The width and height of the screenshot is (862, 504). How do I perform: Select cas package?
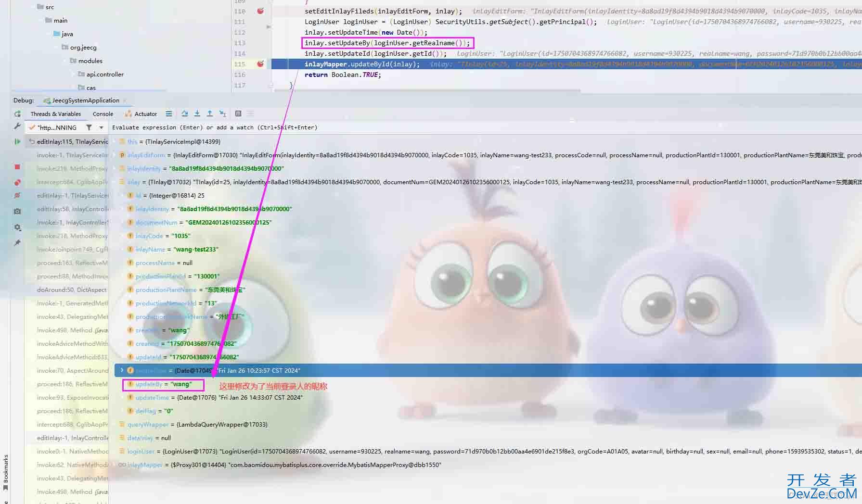tap(87, 88)
